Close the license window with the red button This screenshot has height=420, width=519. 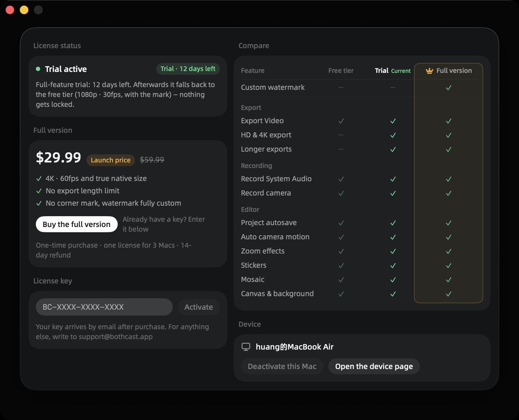pos(10,10)
